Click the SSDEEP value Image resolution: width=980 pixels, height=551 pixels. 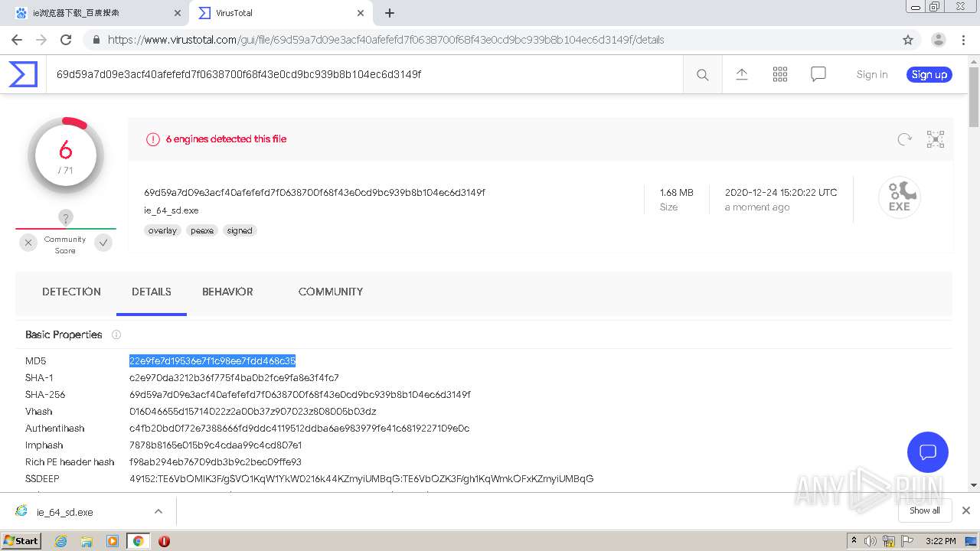click(361, 478)
